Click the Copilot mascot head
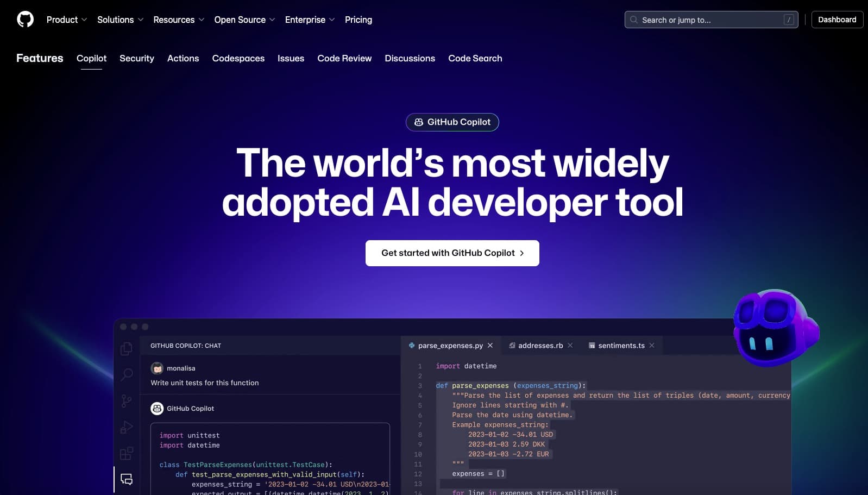 [776, 328]
